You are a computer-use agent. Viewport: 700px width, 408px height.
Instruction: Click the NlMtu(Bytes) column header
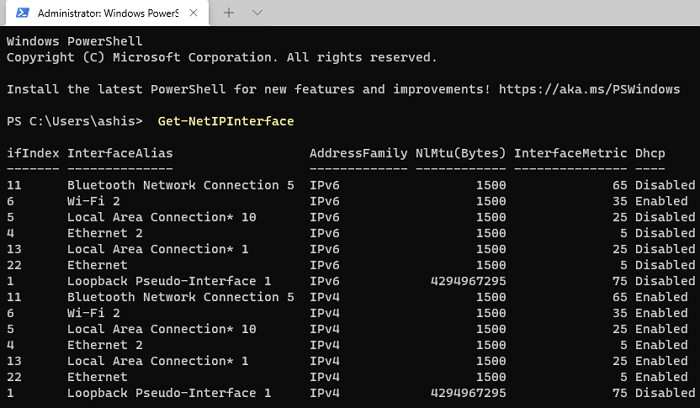[461, 153]
